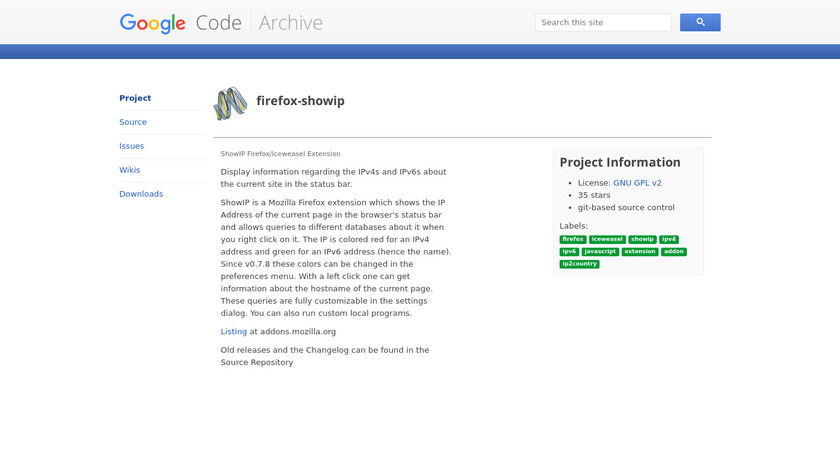Click the 'Labels:' text
Screen dimensions: 840x472
tap(573, 226)
